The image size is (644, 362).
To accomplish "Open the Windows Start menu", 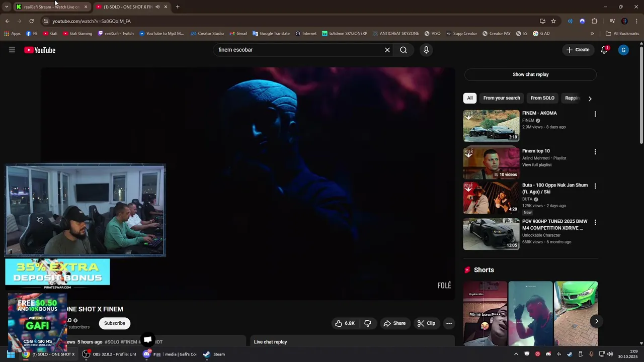I will click(x=11, y=354).
